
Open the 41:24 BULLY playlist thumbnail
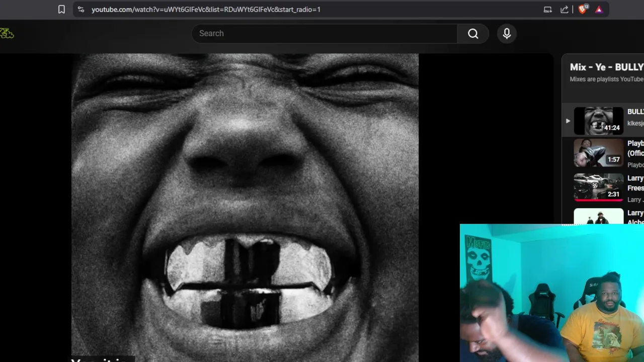[x=599, y=121]
